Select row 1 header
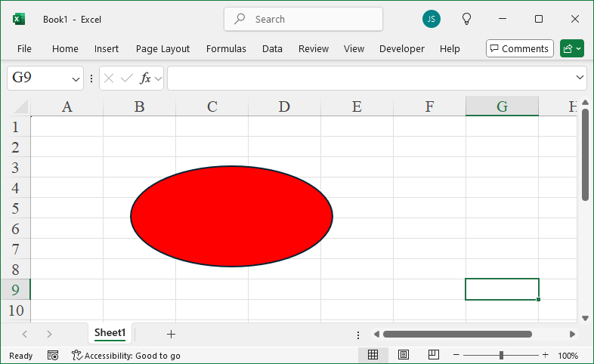Image resolution: width=594 pixels, height=364 pixels. click(15, 127)
